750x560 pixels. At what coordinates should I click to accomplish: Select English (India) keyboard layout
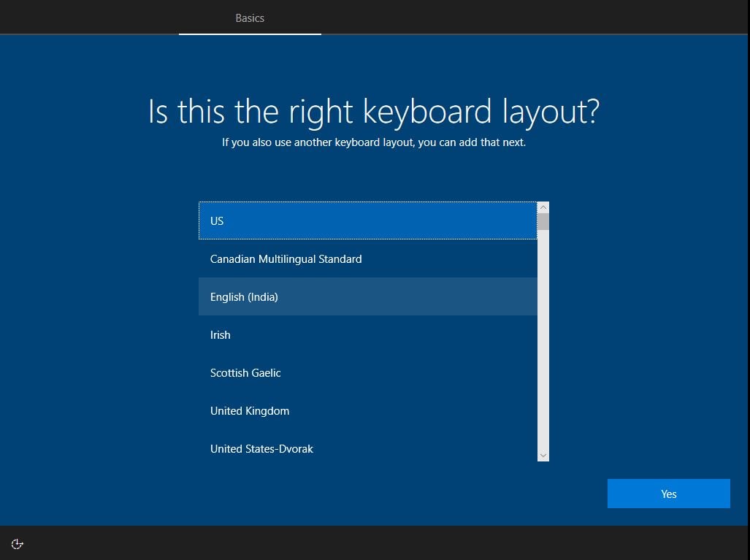(368, 296)
